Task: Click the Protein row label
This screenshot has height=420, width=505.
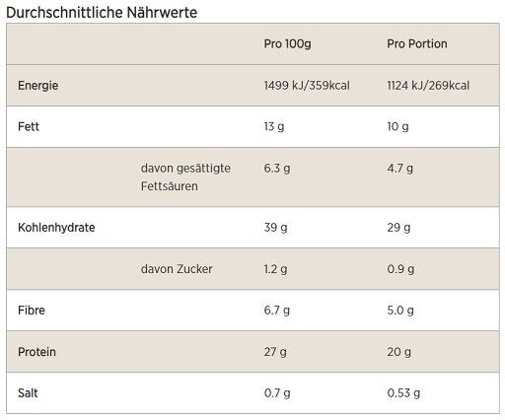Action: pyautogui.click(x=36, y=352)
